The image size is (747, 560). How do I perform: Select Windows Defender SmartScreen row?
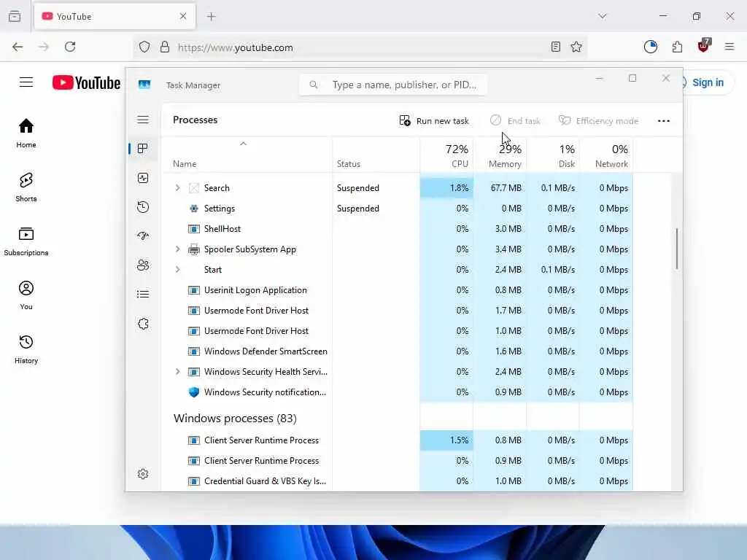pos(398,351)
